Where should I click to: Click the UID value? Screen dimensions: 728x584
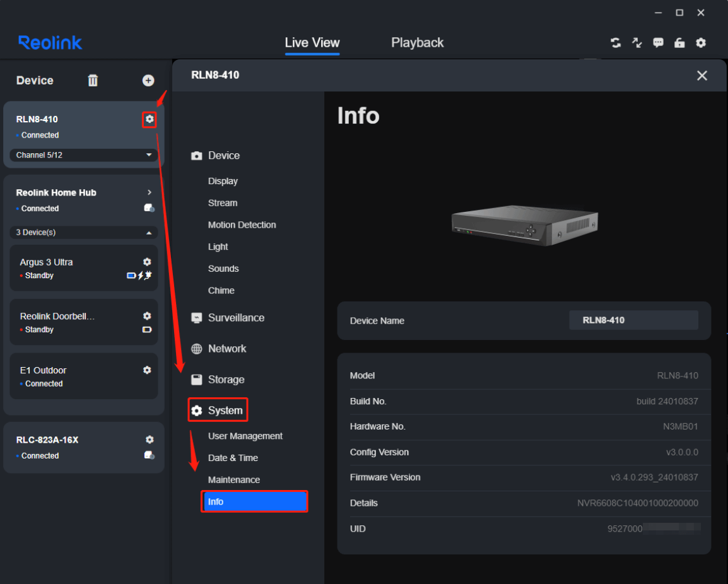click(654, 529)
